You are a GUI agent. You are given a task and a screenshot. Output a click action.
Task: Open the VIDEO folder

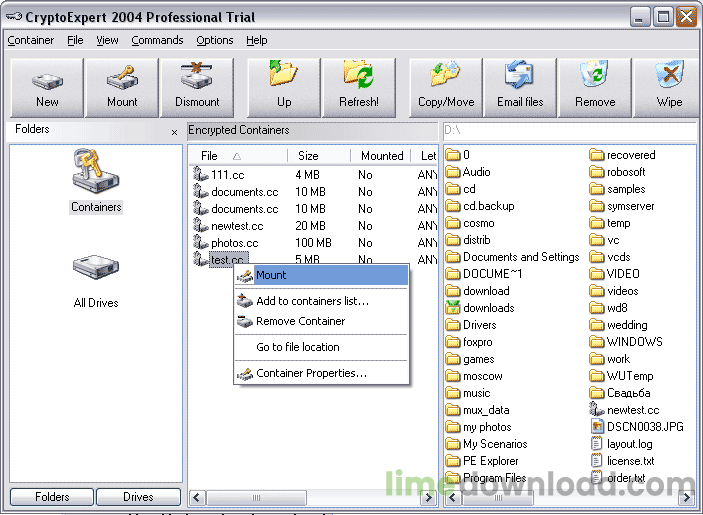pos(615,273)
